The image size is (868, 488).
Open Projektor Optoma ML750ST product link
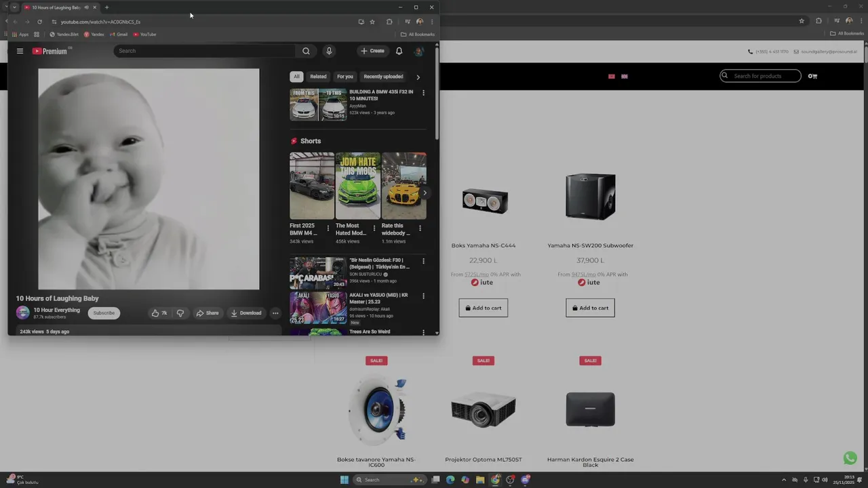pos(484,460)
